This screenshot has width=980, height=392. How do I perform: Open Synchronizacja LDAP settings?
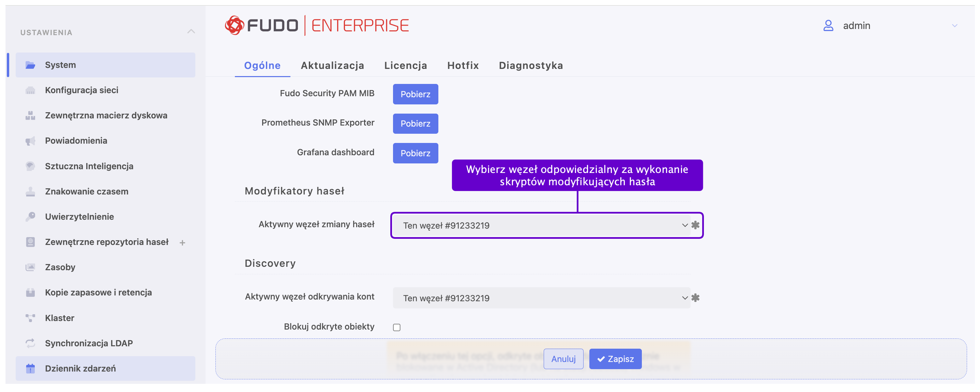click(x=105, y=343)
